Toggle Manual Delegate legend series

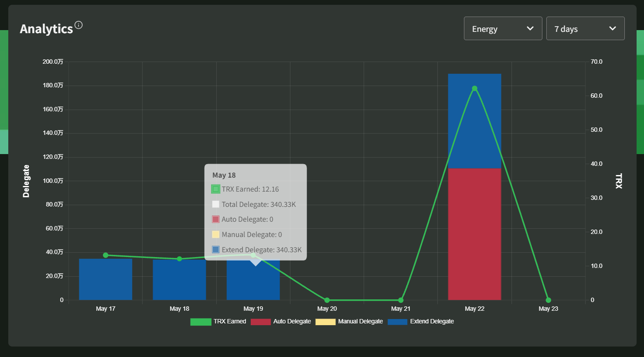point(349,322)
